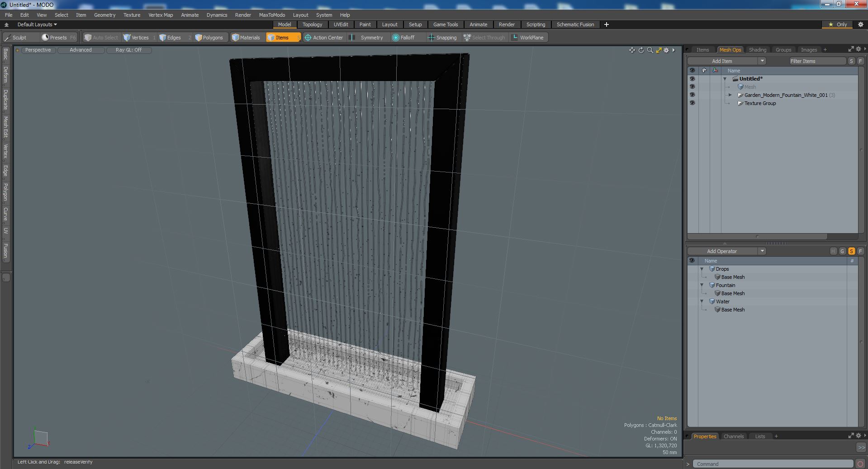Click the Add Item button
The image size is (868, 469).
[x=722, y=61]
